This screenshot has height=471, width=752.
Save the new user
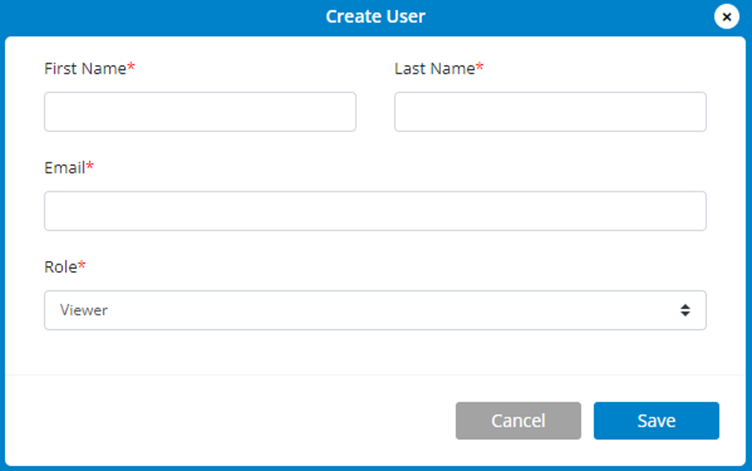656,421
